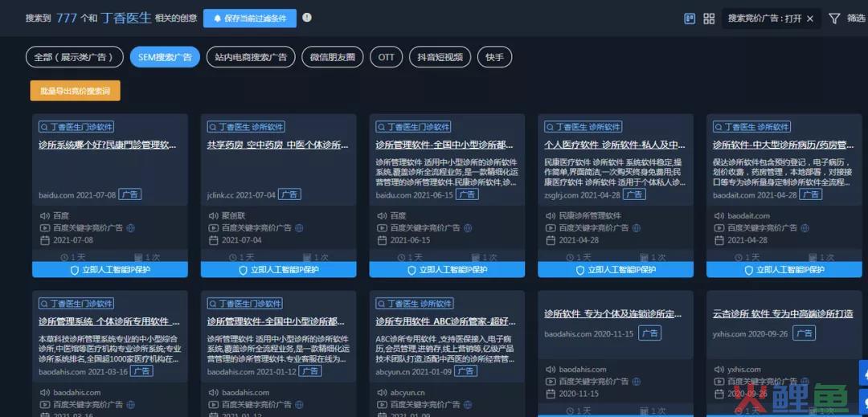Viewport: 868px width, 417px height.
Task: Click domain text abcyun.cn 2021-01-09
Action: [413, 372]
